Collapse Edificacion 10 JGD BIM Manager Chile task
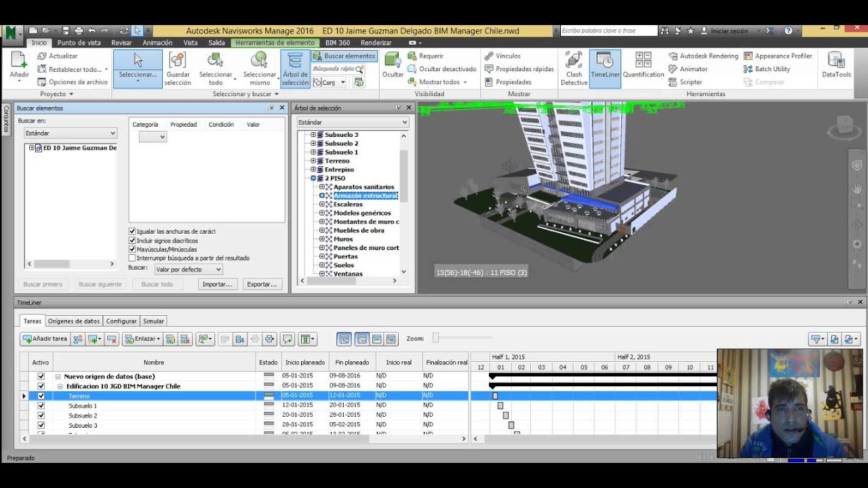 coord(60,386)
